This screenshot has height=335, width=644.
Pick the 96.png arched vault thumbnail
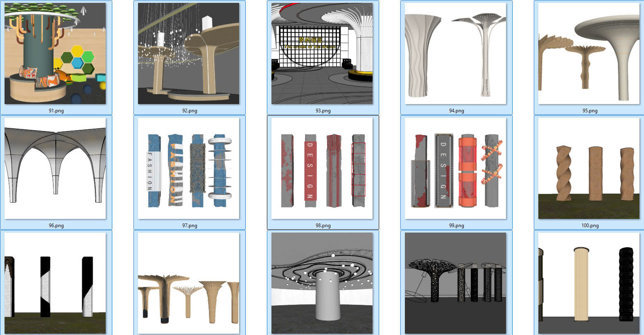(55, 168)
